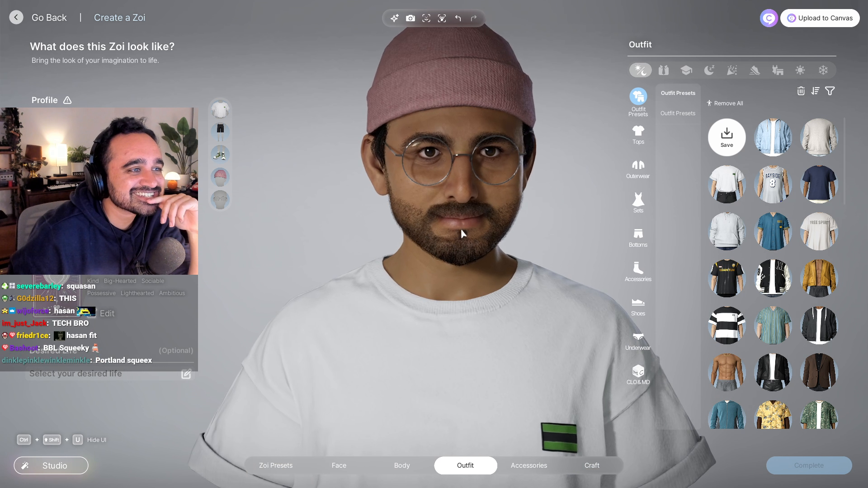Select the party outfit category icon
Viewport: 868px width, 488px height.
click(731, 70)
